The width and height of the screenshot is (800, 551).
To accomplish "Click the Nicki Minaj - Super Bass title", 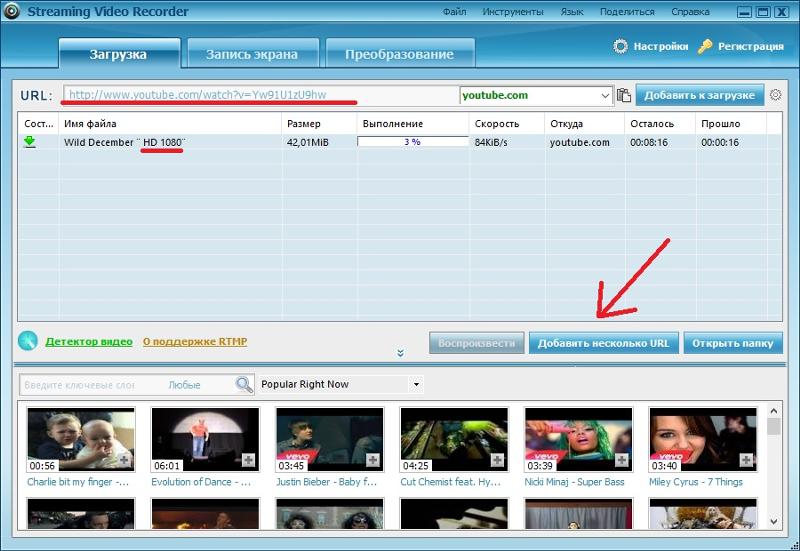I will tap(574, 482).
